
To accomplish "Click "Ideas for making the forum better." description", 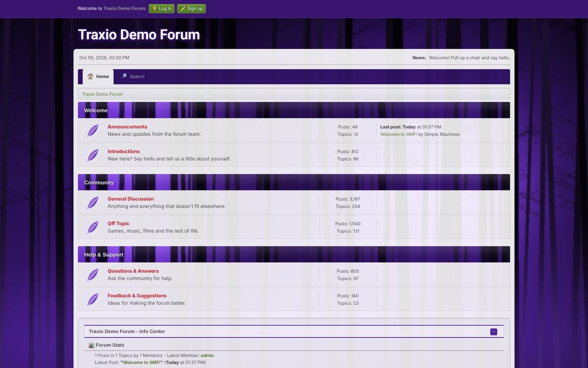I will coord(147,303).
